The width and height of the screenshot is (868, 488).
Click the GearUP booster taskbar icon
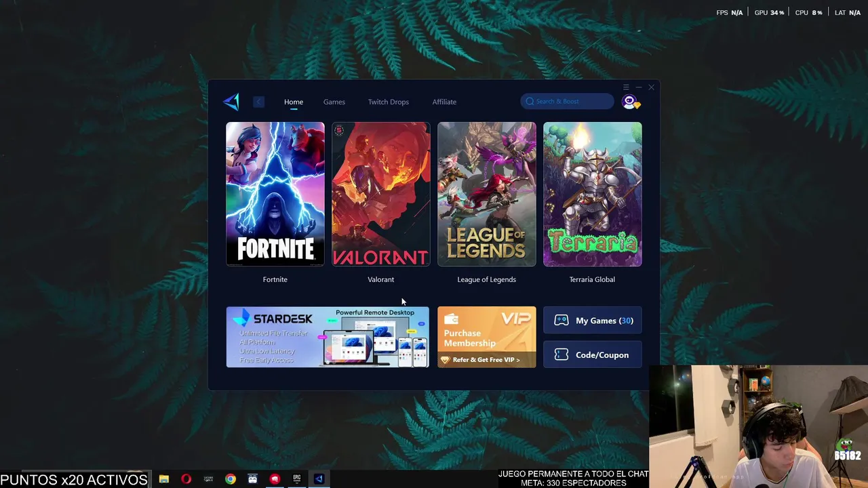pyautogui.click(x=319, y=479)
